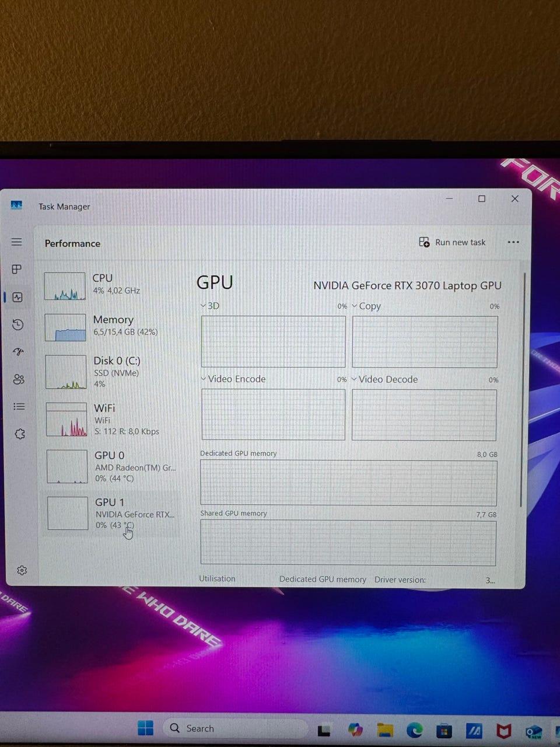Open the Processes page icon
Image resolution: width=560 pixels, height=747 pixels.
17,269
